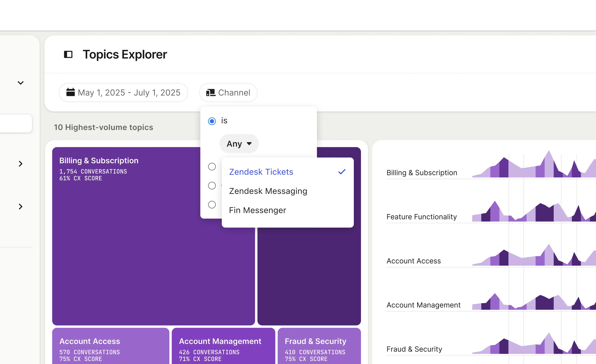The height and width of the screenshot is (364, 596).
Task: Choose the last radio option in popup
Action: 212,205
